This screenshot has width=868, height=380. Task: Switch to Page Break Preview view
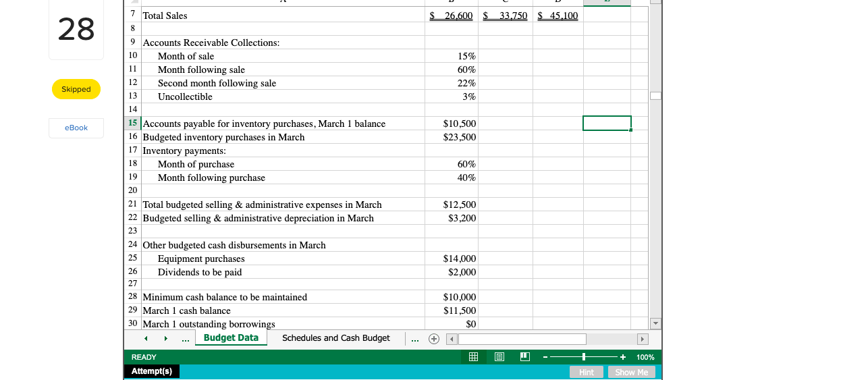coord(526,357)
